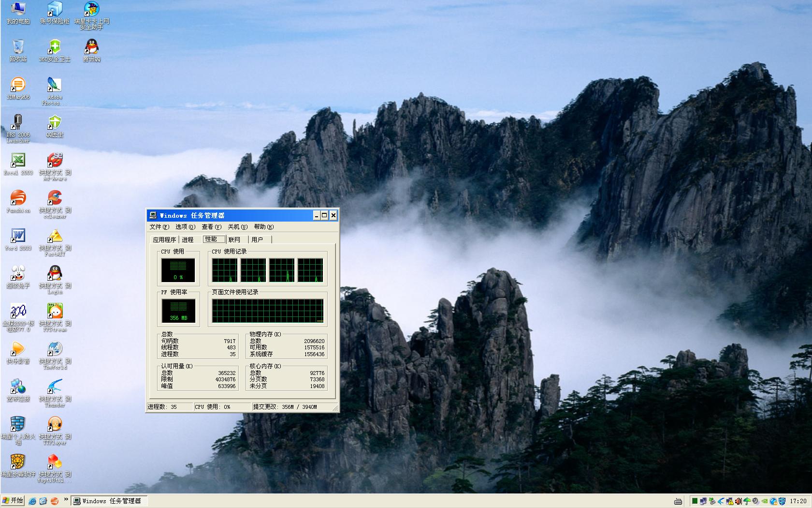The height and width of the screenshot is (508, 812).
Task: Open the Word 2003 desktop icon
Action: 18,236
